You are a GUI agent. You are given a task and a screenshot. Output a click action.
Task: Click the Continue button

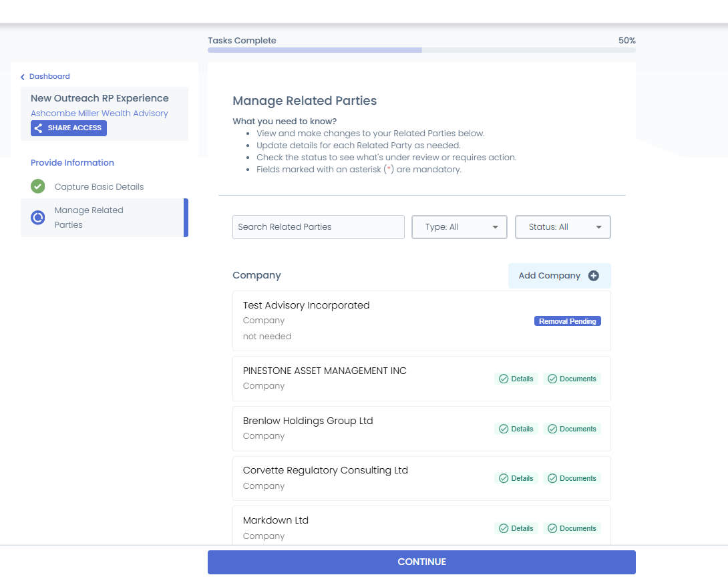click(421, 562)
